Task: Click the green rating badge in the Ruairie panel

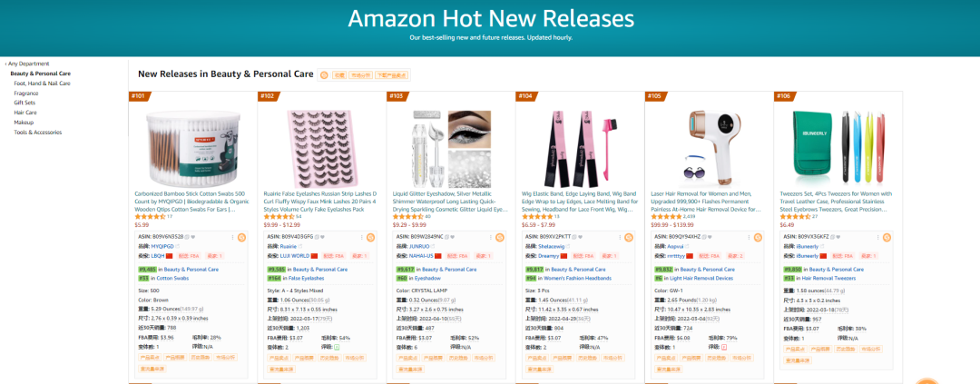Action: 338,347
